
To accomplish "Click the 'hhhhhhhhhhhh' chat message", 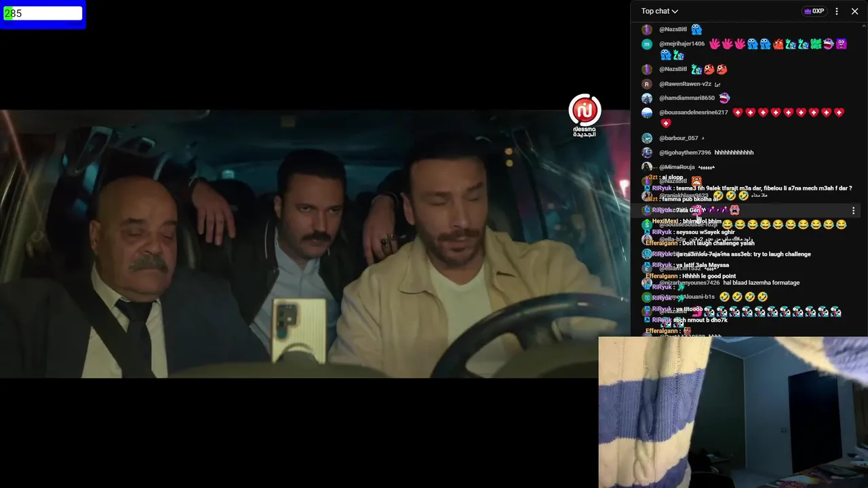I will [734, 152].
